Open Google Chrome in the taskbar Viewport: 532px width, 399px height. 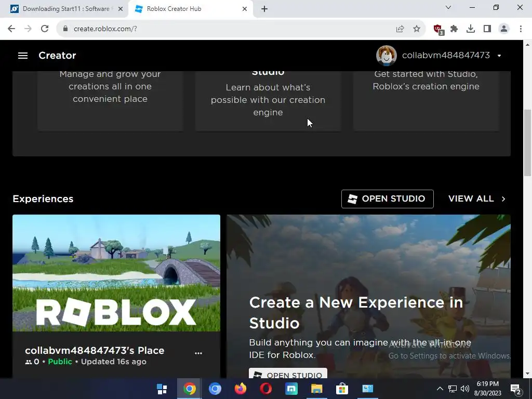pyautogui.click(x=189, y=389)
